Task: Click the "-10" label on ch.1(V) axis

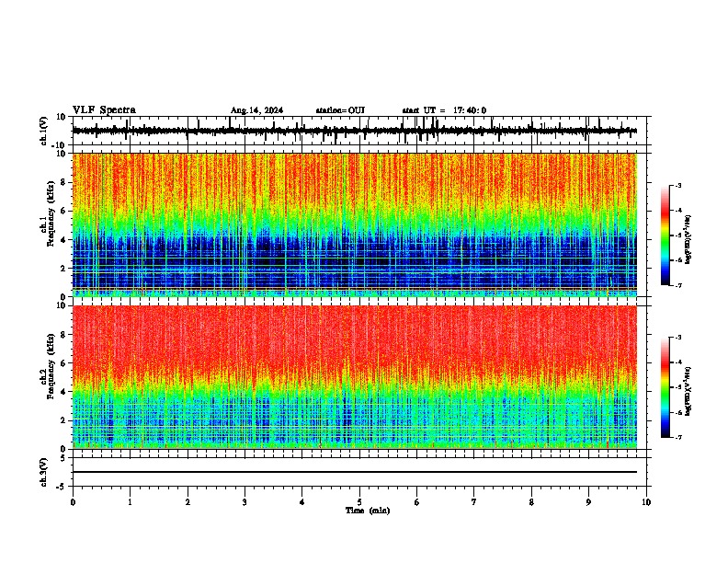Action: coord(60,145)
